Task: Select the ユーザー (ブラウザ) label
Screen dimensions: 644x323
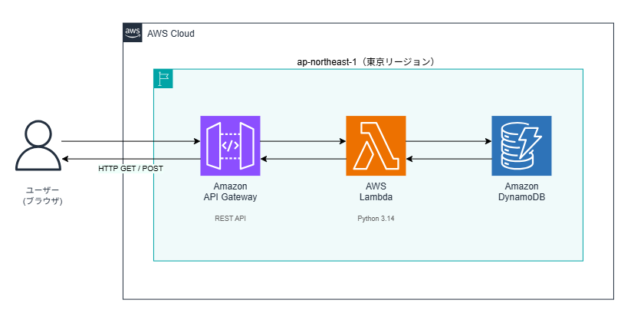Action: coord(43,196)
